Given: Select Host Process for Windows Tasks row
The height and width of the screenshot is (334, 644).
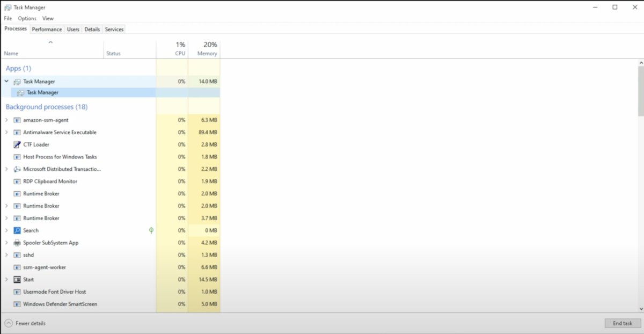Looking at the screenshot, I should (x=111, y=157).
